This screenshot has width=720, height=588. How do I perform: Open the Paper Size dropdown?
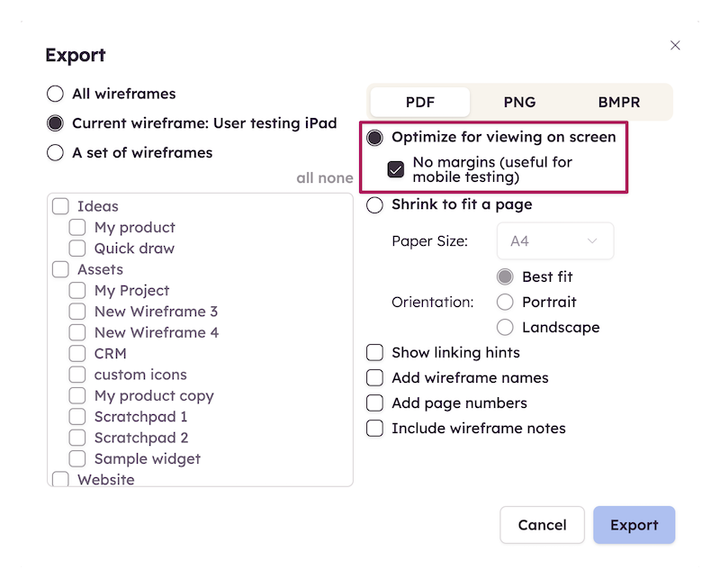pyautogui.click(x=555, y=241)
